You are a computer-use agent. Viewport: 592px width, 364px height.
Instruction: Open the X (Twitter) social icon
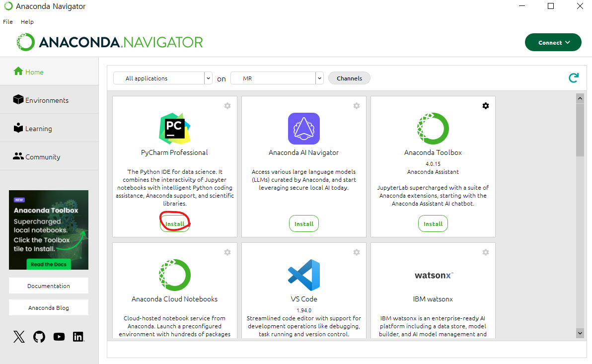pos(19,336)
